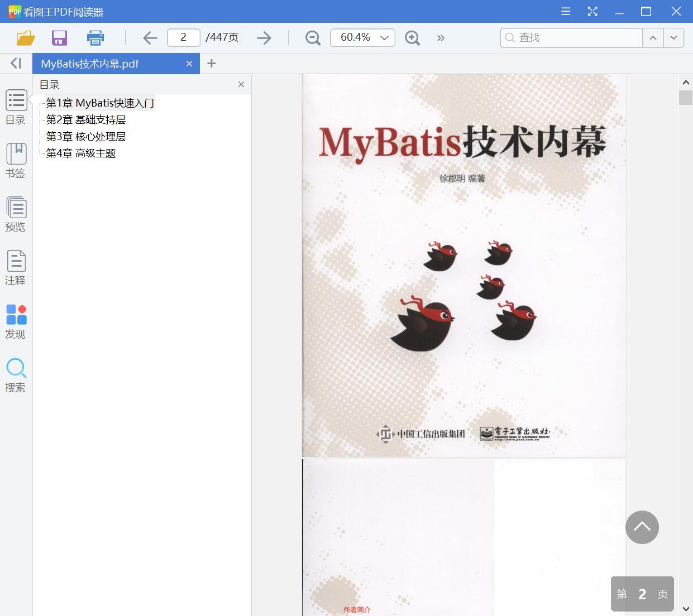Click the purple save icon

[x=59, y=37]
